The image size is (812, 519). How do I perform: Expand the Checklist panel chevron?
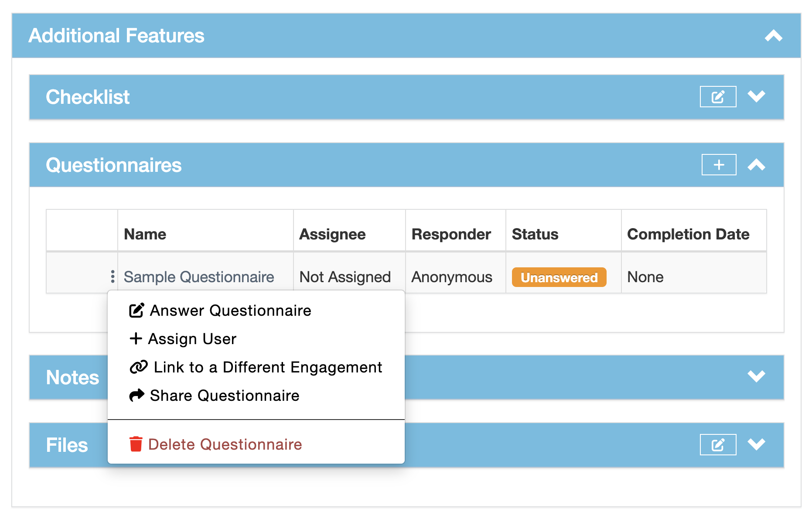click(x=756, y=96)
